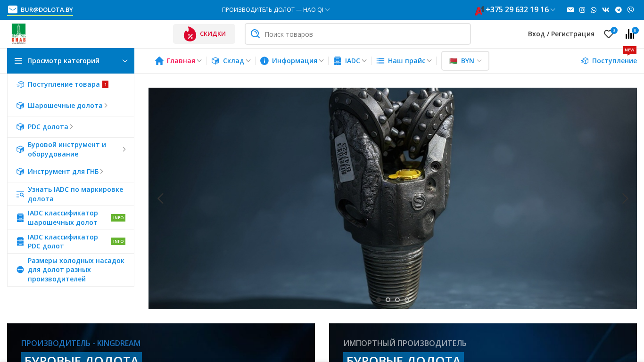Click the box icon next to Шарошечные долота
The height and width of the screenshot is (362, 644).
20,106
